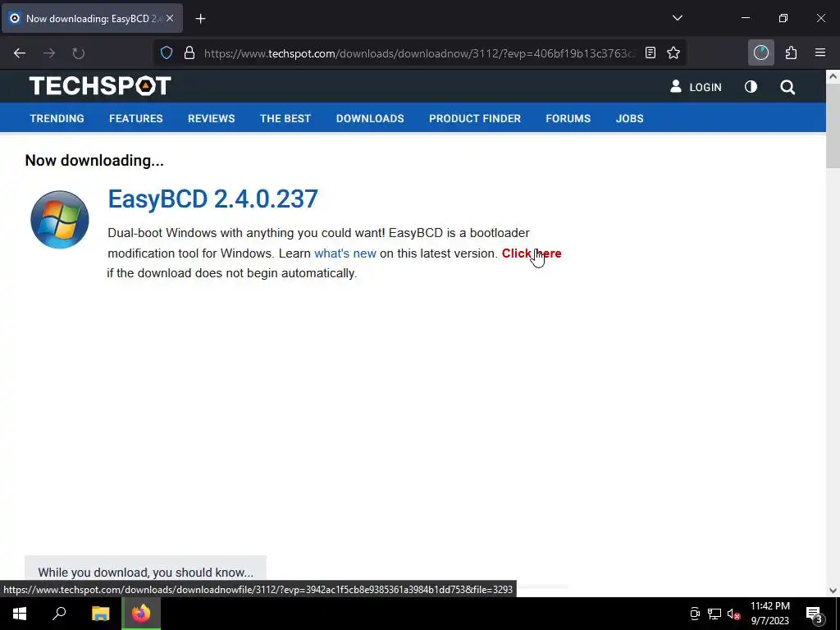
Task: Open the Firefox application menu
Action: (x=820, y=52)
